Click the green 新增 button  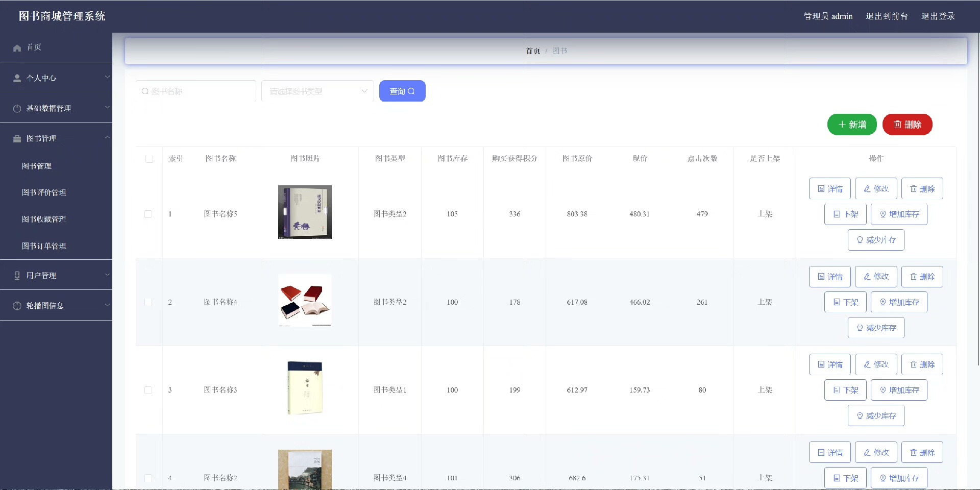pos(851,125)
